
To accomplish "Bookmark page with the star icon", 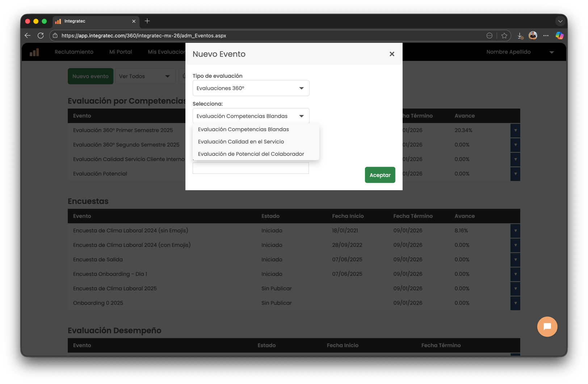I will [504, 36].
